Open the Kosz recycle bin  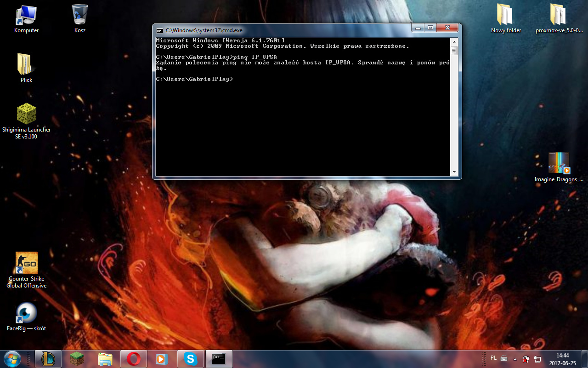click(x=80, y=16)
